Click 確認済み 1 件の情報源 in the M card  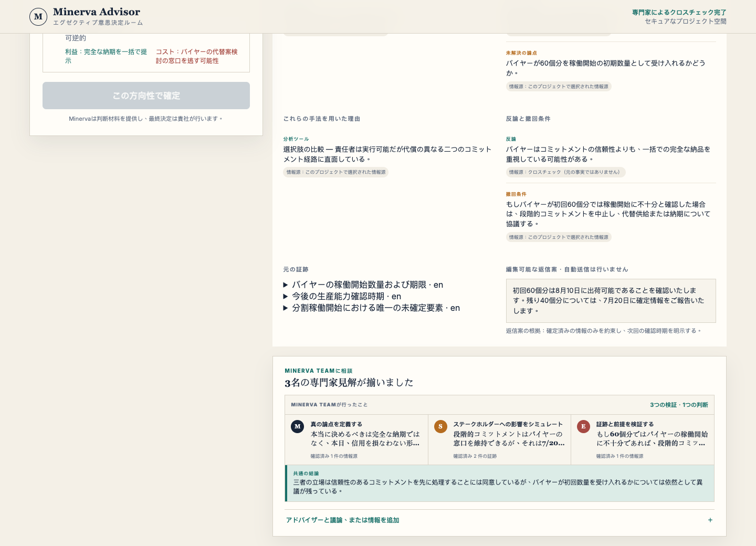tap(334, 456)
